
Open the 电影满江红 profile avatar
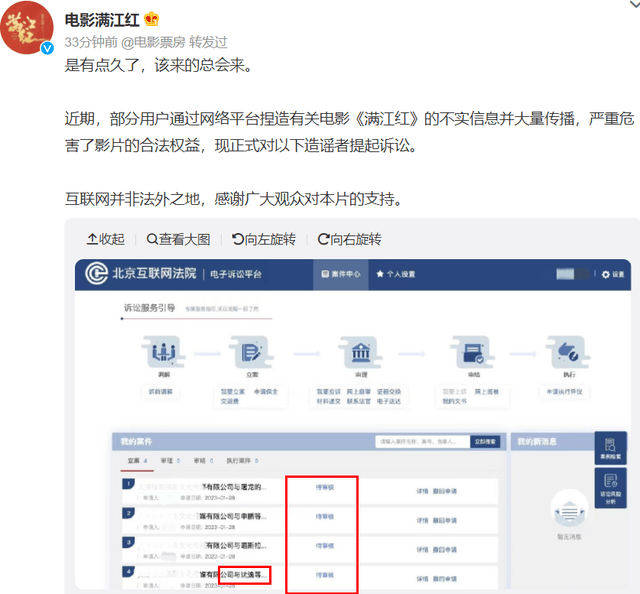click(27, 28)
